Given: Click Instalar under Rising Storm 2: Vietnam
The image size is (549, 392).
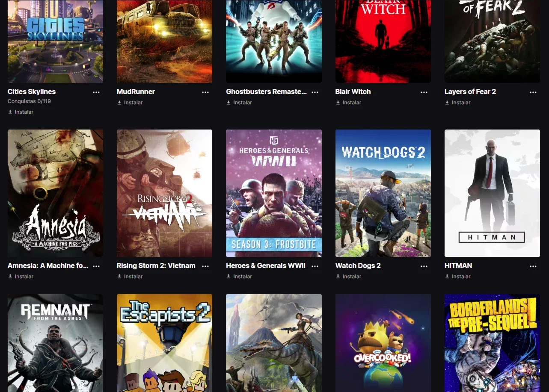Looking at the screenshot, I should pyautogui.click(x=130, y=277).
